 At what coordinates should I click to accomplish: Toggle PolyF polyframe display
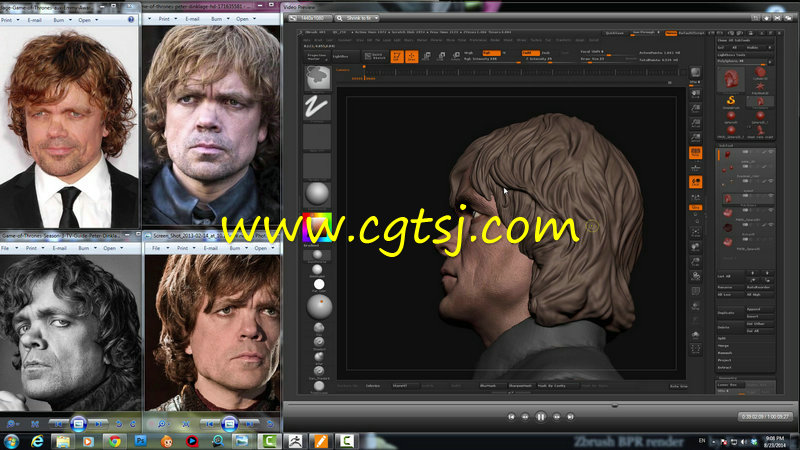pos(695,291)
